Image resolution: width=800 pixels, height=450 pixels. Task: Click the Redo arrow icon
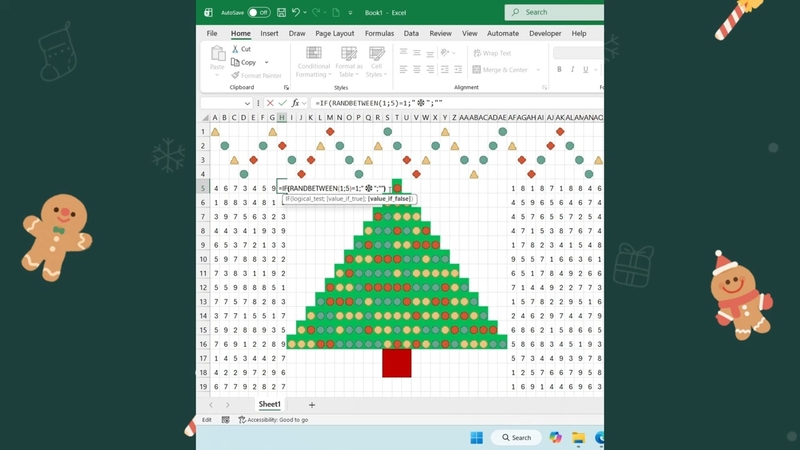[x=316, y=12]
